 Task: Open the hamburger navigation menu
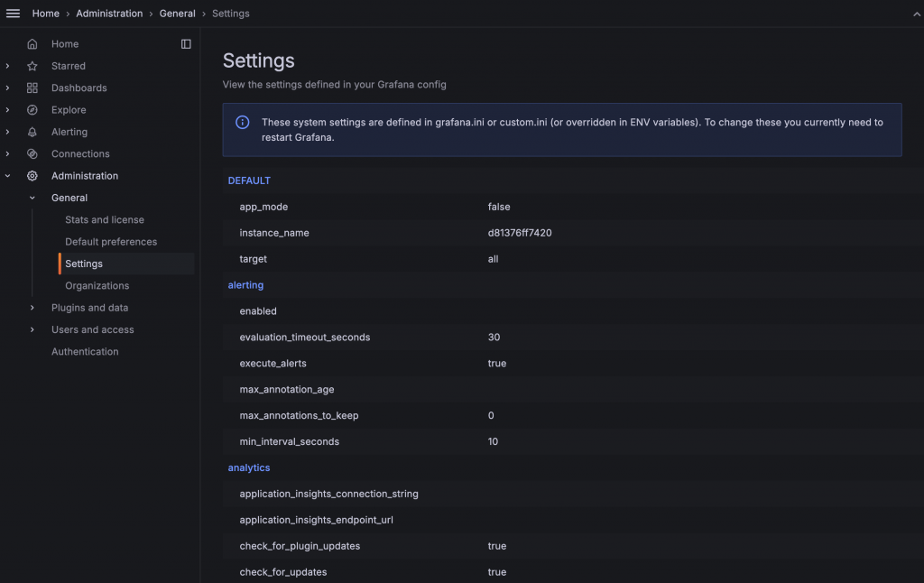14,14
